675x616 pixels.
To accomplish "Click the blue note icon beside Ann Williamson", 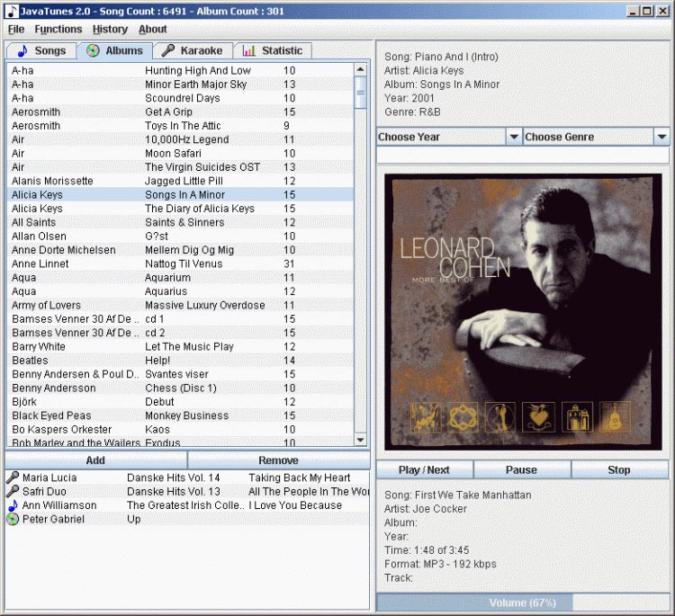I will tap(13, 505).
